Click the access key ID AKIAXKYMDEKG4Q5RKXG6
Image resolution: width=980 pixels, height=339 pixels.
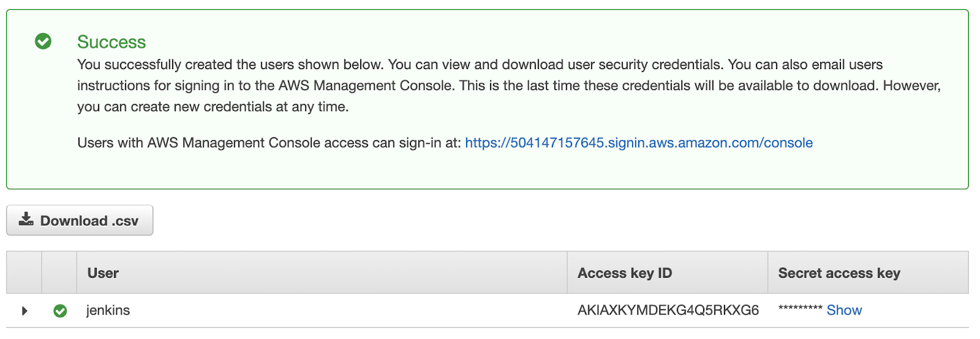[668, 310]
